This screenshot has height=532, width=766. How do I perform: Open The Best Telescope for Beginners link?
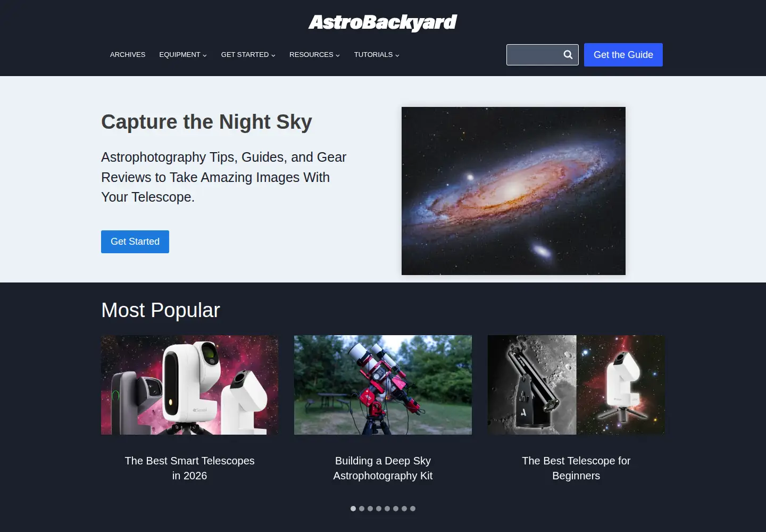click(576, 468)
